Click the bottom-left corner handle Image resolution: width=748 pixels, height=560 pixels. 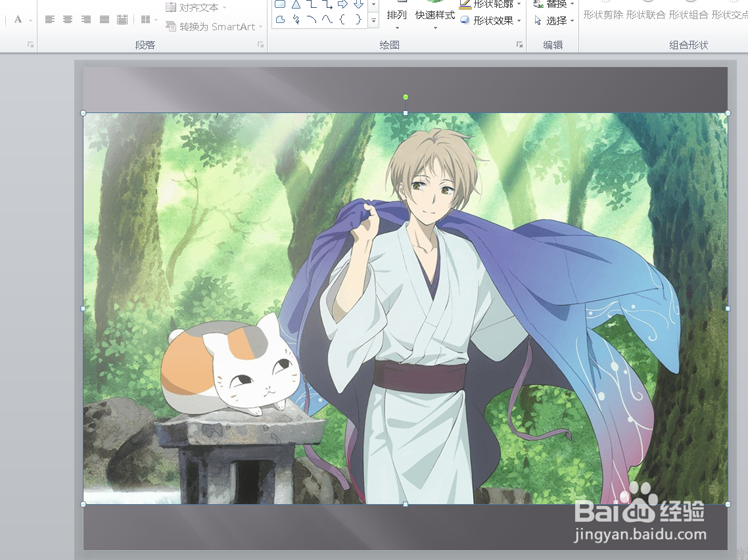pyautogui.click(x=83, y=504)
